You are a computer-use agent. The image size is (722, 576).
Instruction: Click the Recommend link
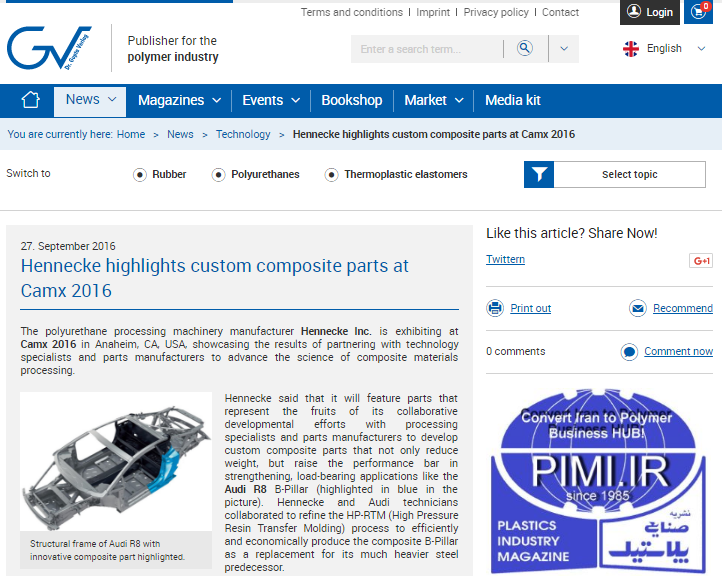click(683, 308)
